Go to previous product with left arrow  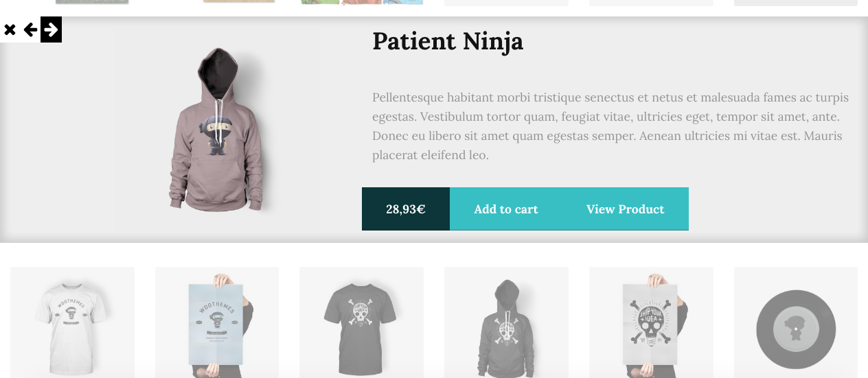click(x=30, y=29)
